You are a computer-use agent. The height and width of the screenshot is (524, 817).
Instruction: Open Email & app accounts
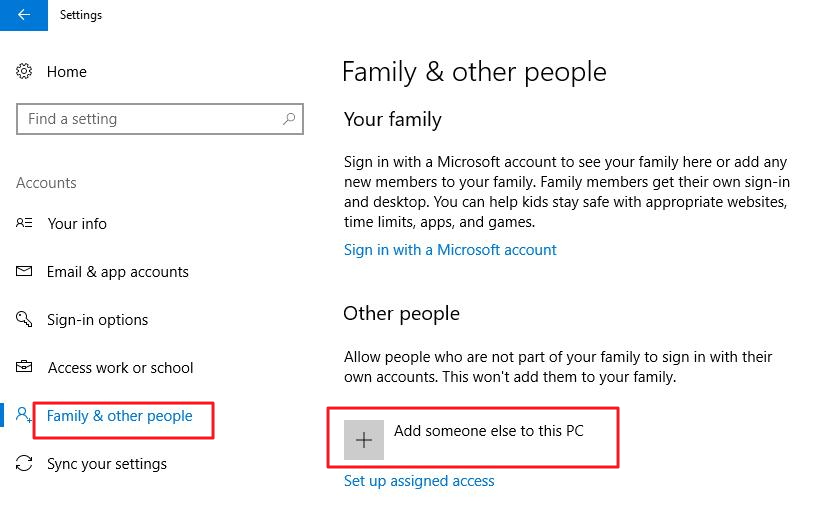click(x=117, y=272)
